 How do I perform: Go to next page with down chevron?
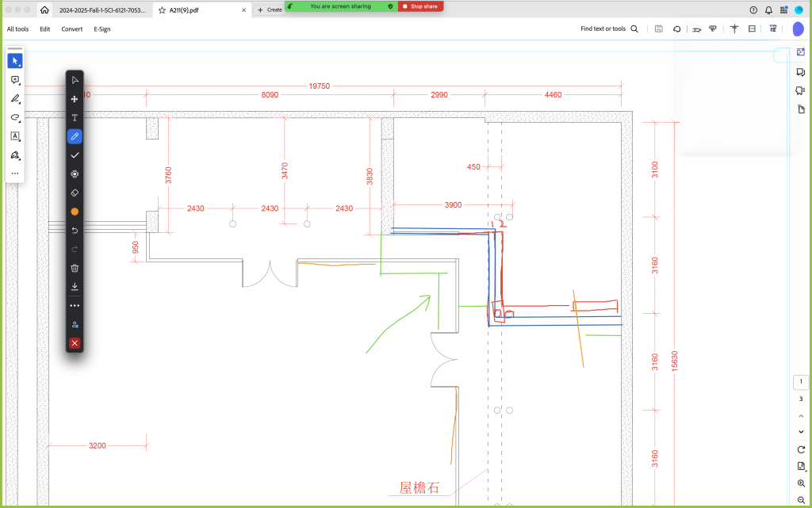coord(801,431)
